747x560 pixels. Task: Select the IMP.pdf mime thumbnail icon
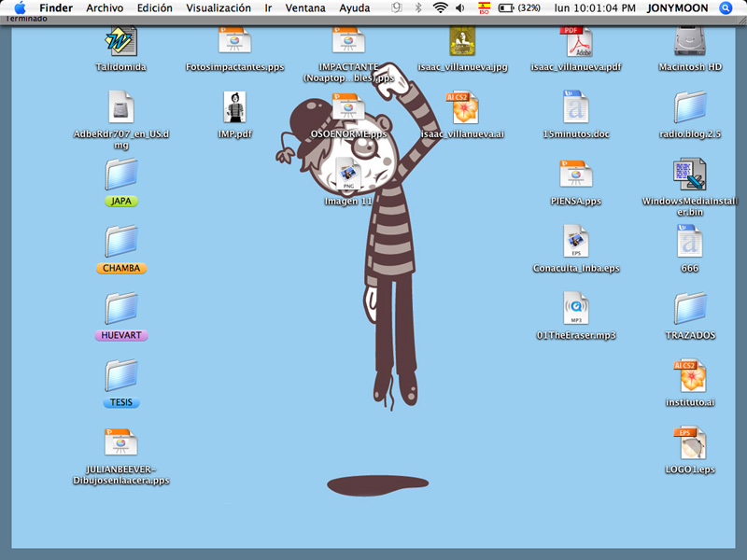point(235,106)
